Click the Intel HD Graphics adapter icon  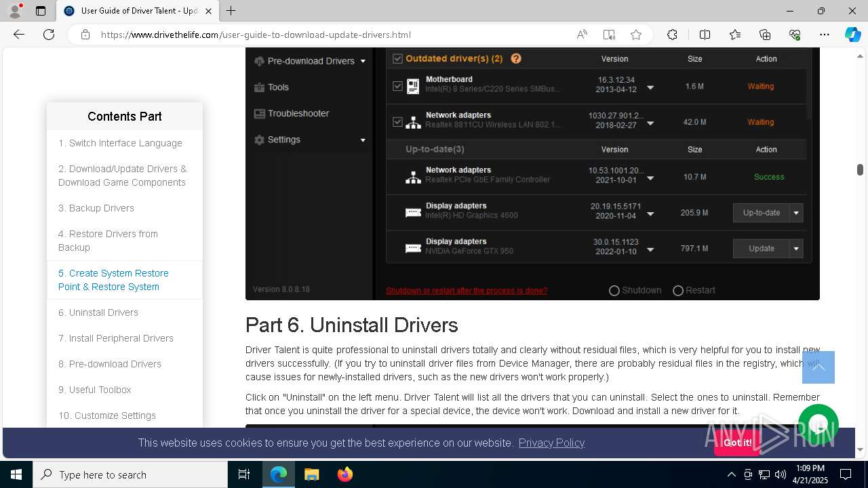click(413, 213)
